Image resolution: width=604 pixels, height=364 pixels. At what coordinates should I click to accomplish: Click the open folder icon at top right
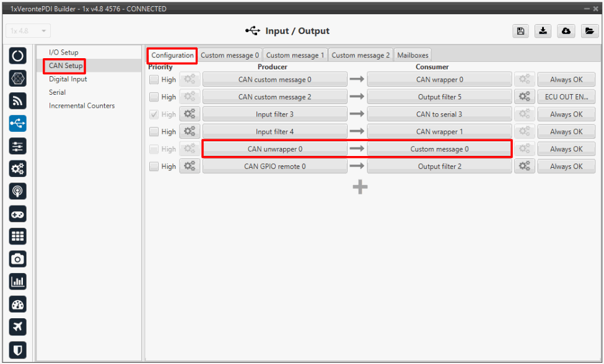[x=589, y=32]
